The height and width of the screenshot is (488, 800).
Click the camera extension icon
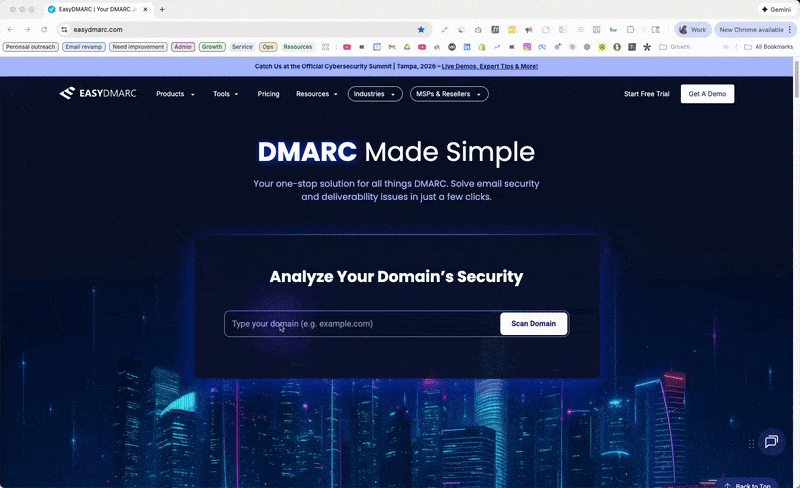pos(478,30)
